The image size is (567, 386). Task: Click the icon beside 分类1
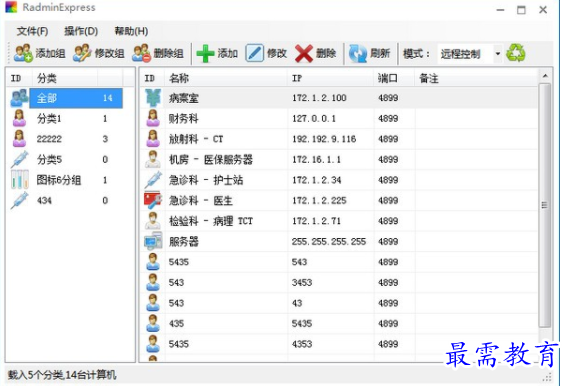tap(20, 118)
